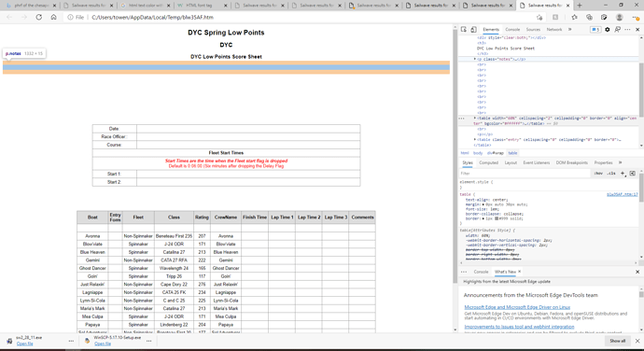Toggle the .cls element classes button

coord(611,174)
